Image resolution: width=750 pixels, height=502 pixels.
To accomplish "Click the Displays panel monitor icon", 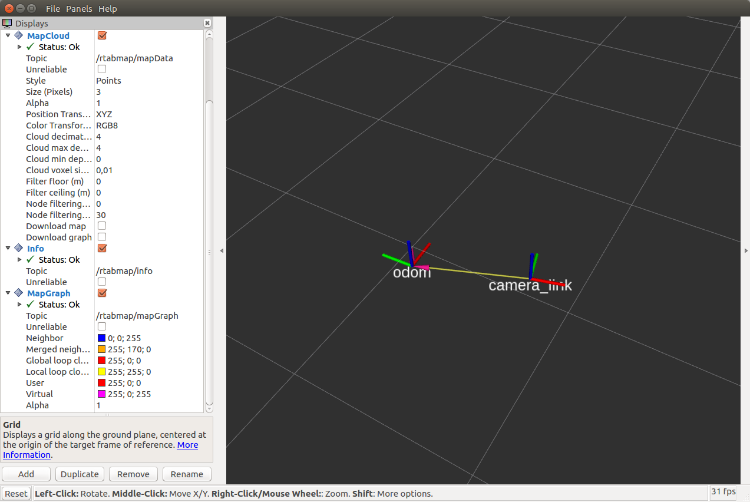I will [x=7, y=22].
